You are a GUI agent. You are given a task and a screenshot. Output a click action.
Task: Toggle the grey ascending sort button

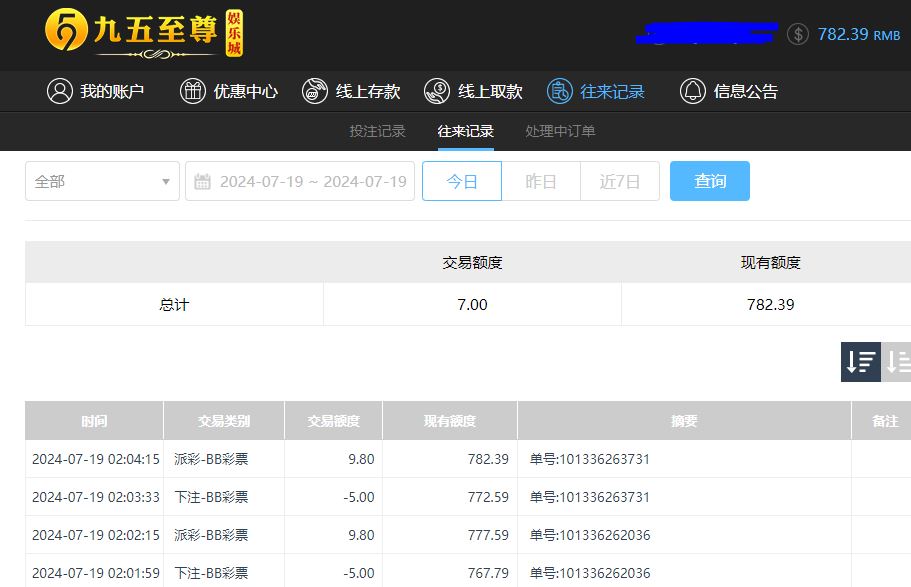click(898, 362)
